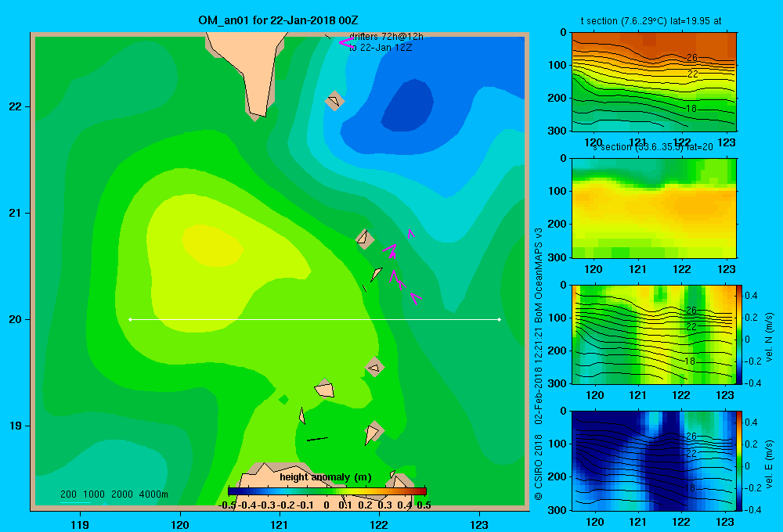The width and height of the screenshot is (783, 532).
Task: Click latitude label "22" on main map axis
Action: point(15,107)
